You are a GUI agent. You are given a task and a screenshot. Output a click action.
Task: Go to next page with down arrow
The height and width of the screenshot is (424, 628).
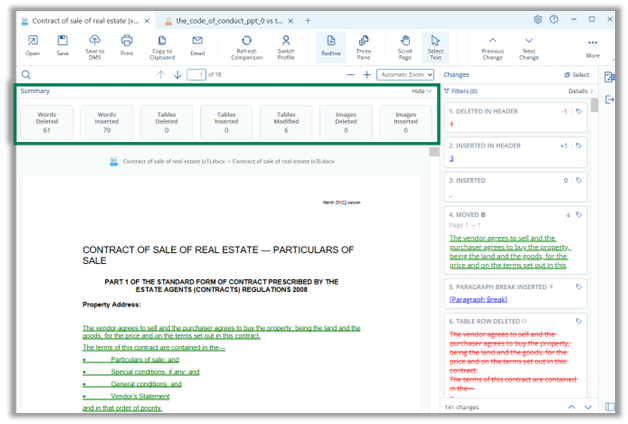(177, 74)
